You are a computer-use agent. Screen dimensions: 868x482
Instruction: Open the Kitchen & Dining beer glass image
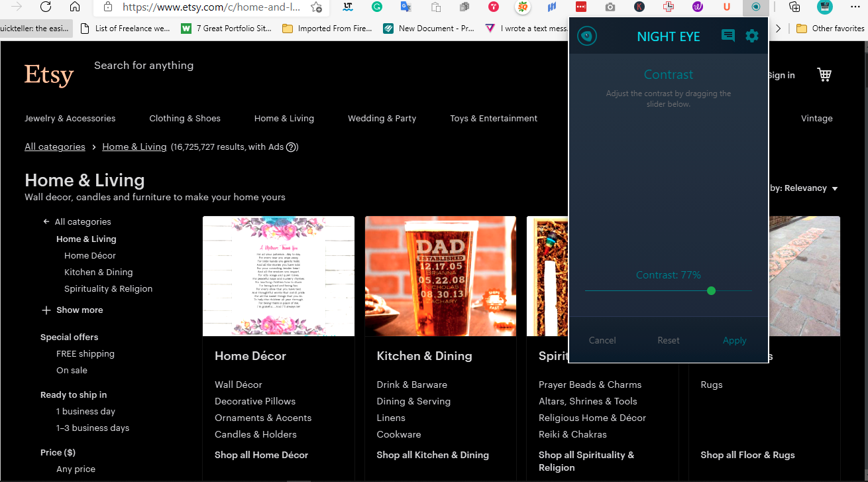(x=441, y=276)
